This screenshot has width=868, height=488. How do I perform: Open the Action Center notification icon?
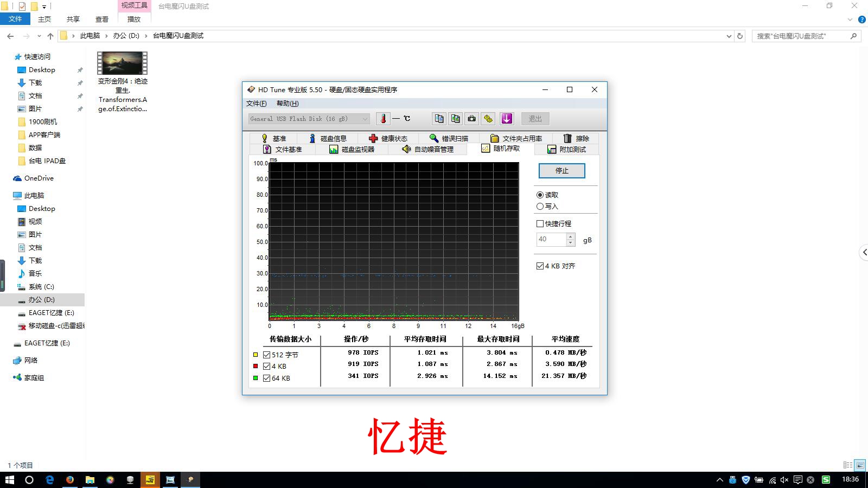point(797,480)
